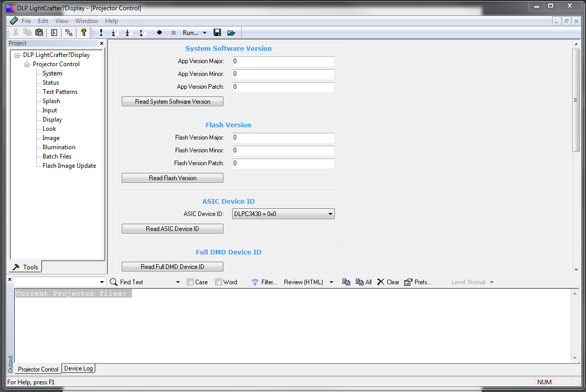The height and width of the screenshot is (392, 586).
Task: Close the Output panel with its X
Action: [x=10, y=279]
